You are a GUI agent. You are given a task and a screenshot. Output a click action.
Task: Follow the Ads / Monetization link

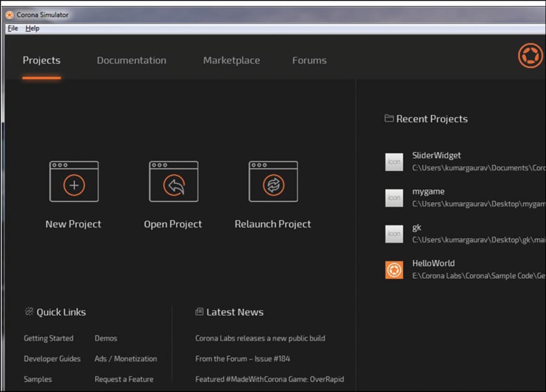pos(126,359)
